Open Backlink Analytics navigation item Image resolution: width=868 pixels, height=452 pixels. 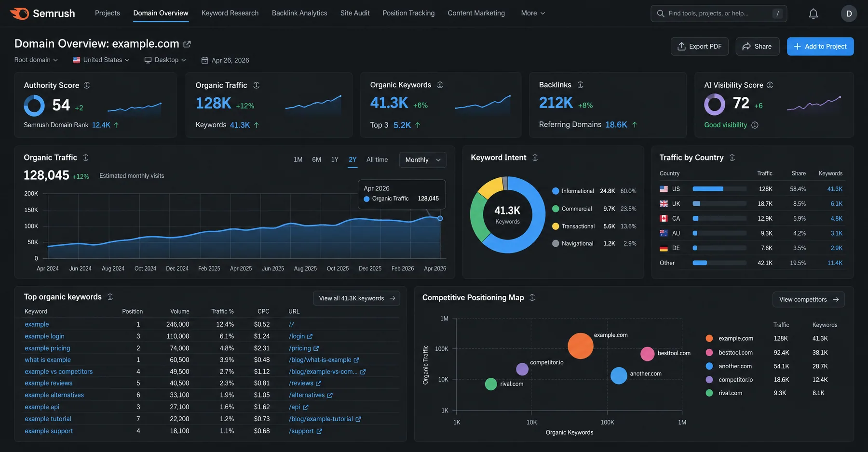click(299, 13)
